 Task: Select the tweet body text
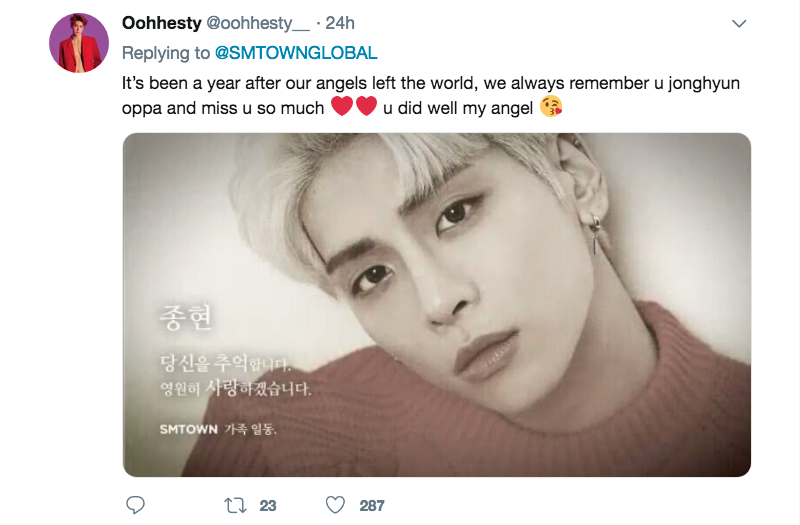(431, 95)
